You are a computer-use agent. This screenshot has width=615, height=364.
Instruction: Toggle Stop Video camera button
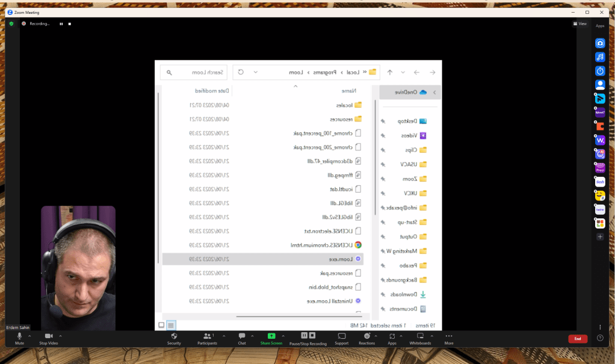pyautogui.click(x=49, y=339)
